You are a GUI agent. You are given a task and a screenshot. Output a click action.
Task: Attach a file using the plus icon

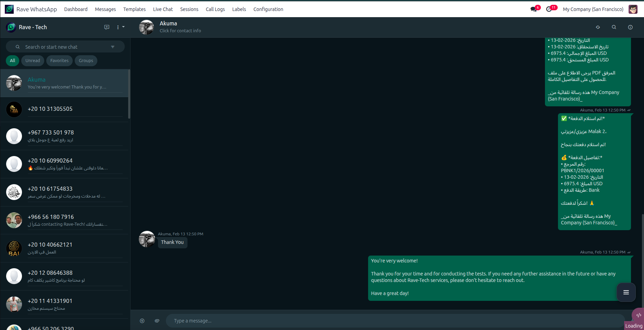(x=142, y=321)
